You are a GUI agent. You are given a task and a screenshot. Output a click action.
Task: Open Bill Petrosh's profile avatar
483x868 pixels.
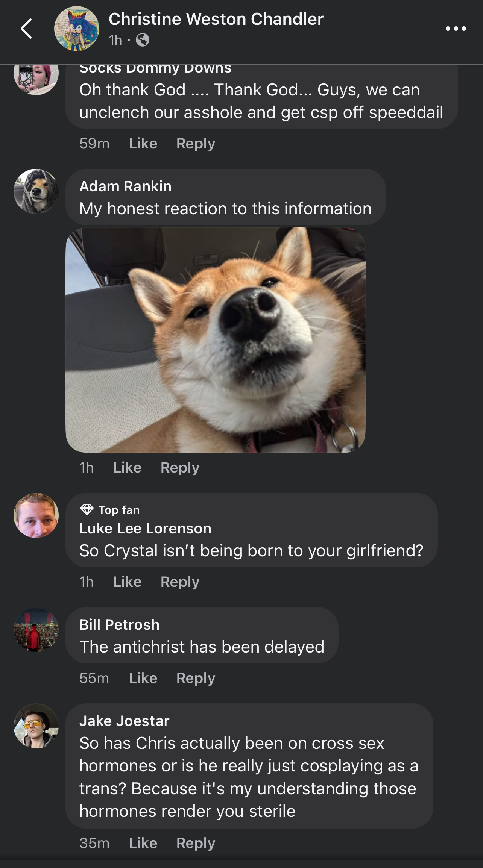pyautogui.click(x=36, y=630)
